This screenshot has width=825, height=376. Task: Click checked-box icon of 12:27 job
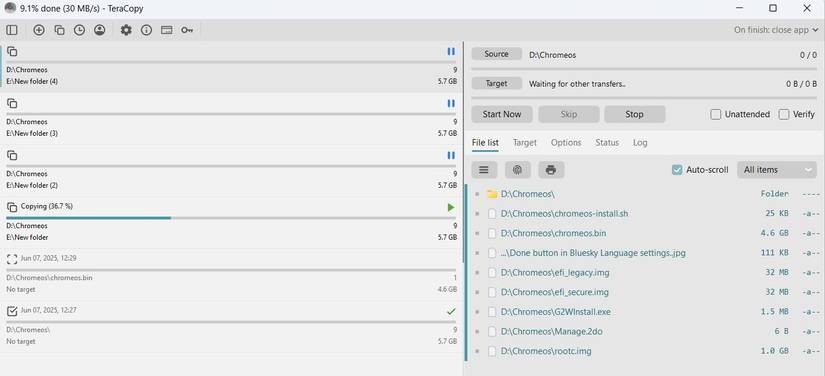click(12, 311)
